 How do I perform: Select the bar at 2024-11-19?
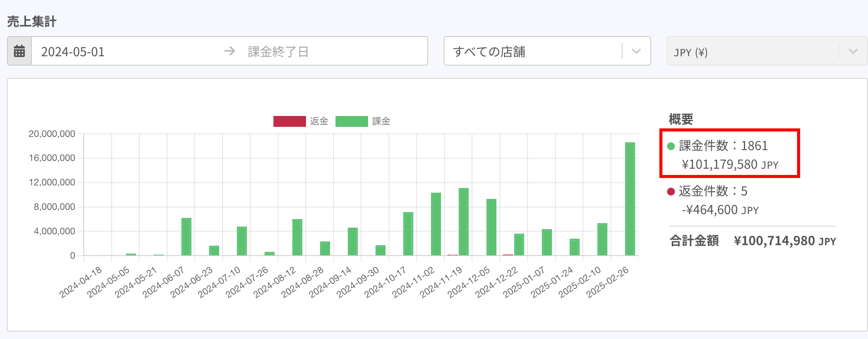click(463, 222)
